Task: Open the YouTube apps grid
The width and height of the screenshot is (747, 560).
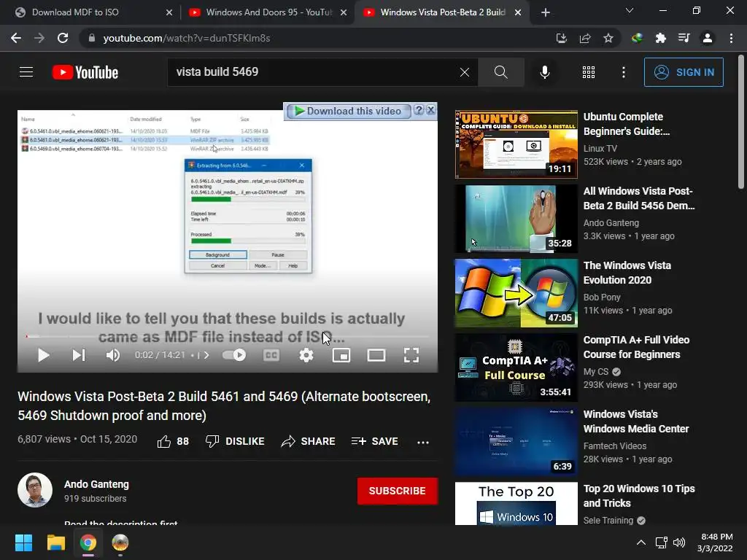Action: coord(589,72)
